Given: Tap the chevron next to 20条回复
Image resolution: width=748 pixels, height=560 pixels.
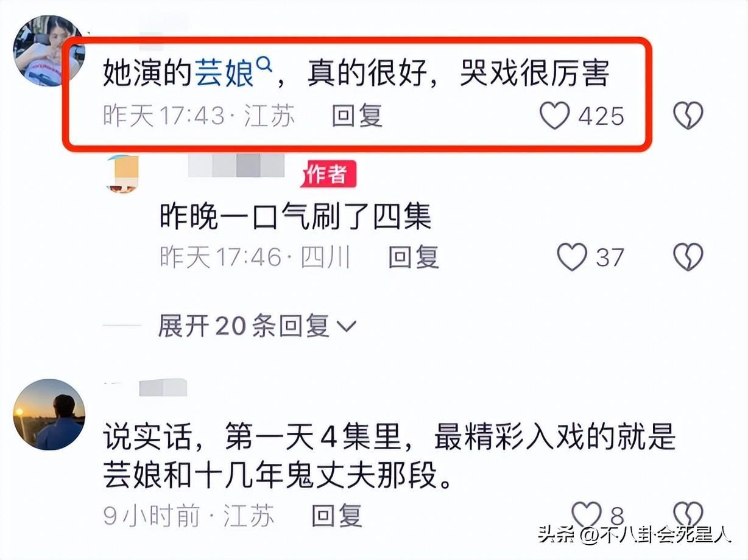Looking at the screenshot, I should point(346,327).
